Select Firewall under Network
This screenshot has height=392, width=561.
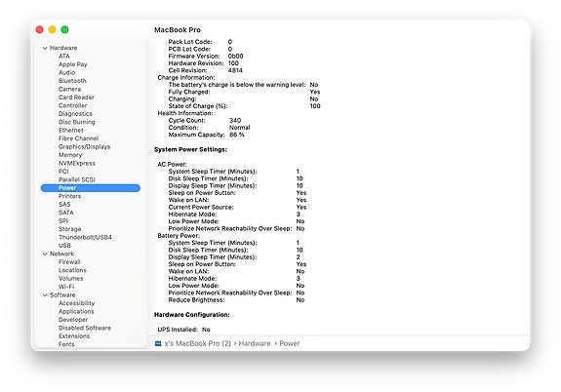coord(69,261)
